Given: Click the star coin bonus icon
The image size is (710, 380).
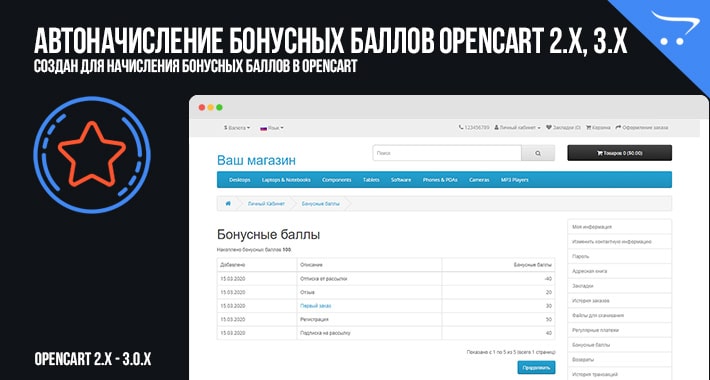Looking at the screenshot, I should [92, 155].
